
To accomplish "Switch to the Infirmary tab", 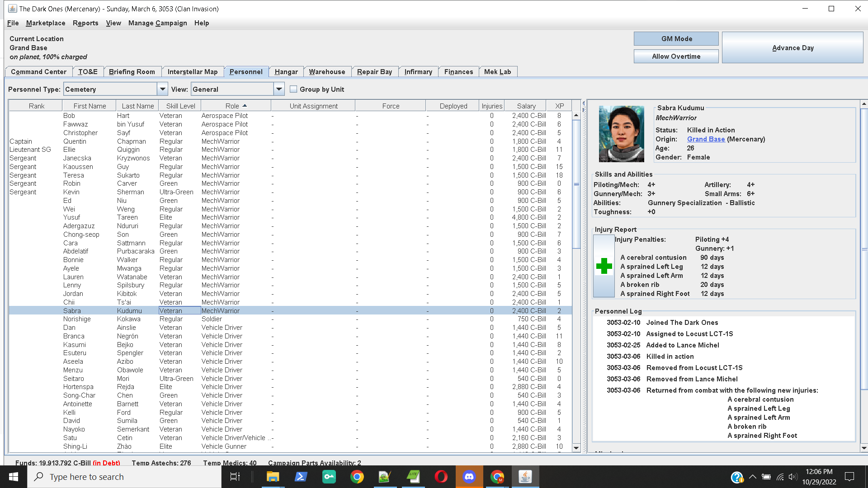I will pos(418,71).
